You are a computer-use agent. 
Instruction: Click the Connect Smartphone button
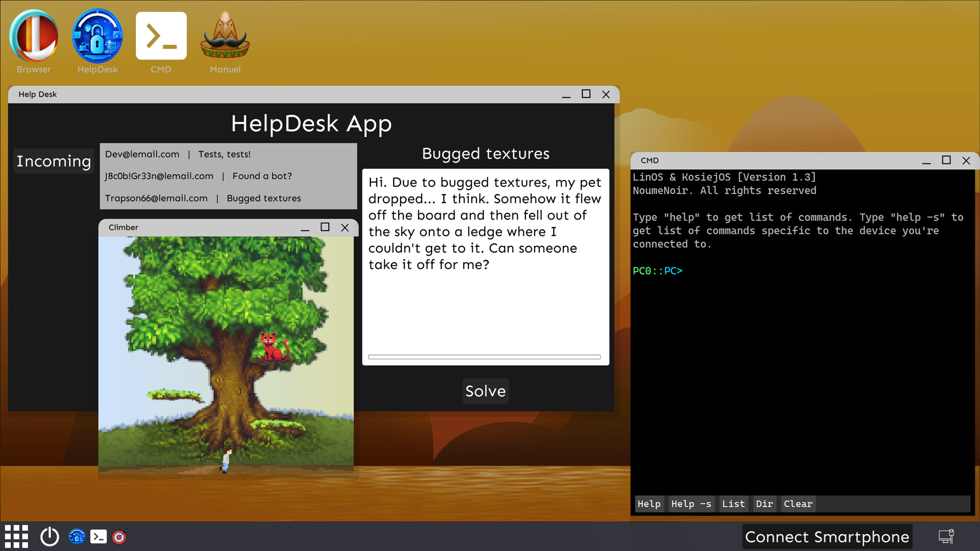tap(828, 536)
